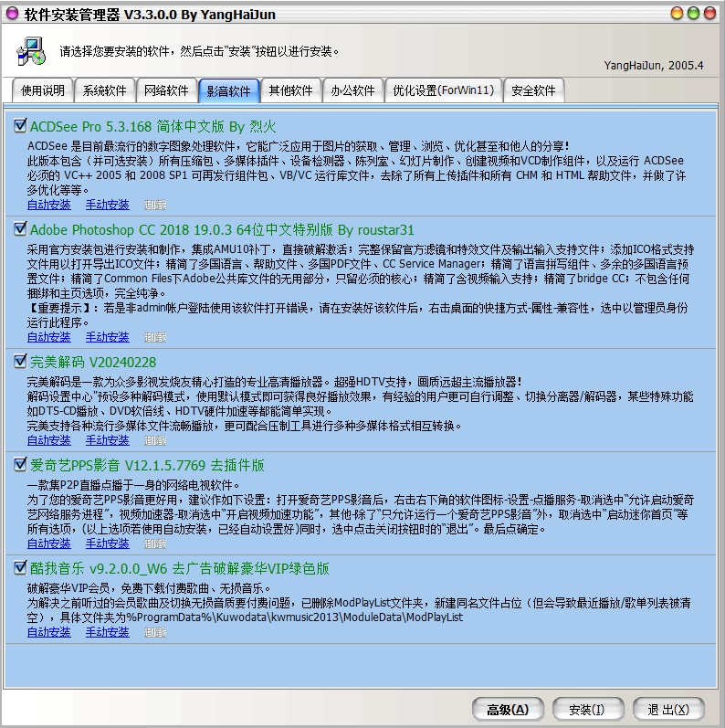Click 手动安装 link for ACDSee Pro

click(107, 205)
